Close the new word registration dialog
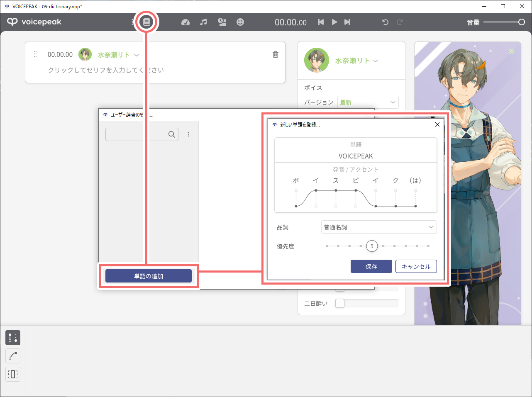532x397 pixels. (x=437, y=124)
